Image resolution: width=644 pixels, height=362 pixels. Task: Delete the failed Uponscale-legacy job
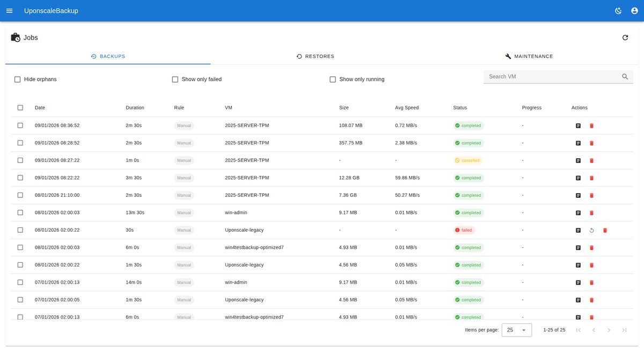click(605, 230)
